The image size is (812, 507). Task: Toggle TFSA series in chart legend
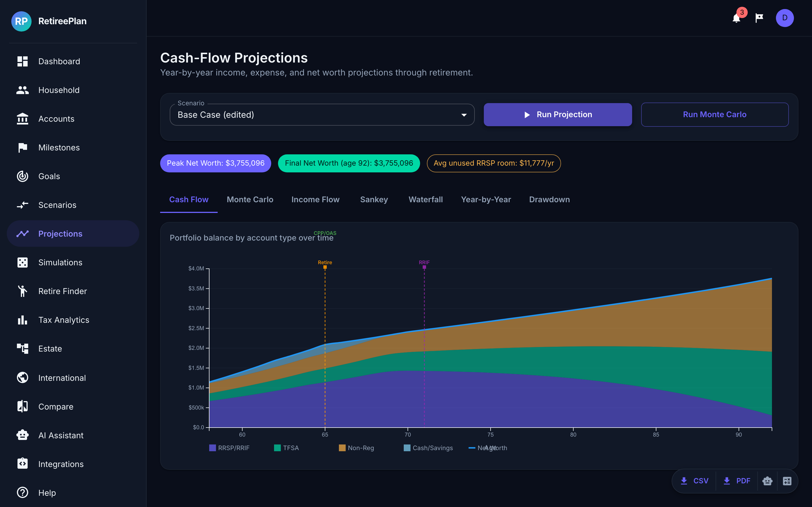pyautogui.click(x=286, y=448)
